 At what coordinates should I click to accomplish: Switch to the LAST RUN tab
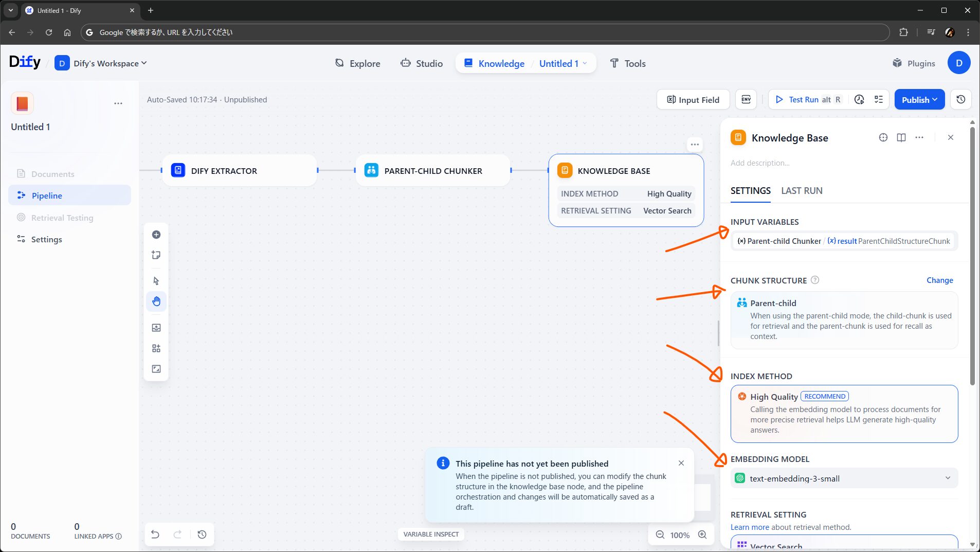[x=802, y=191]
